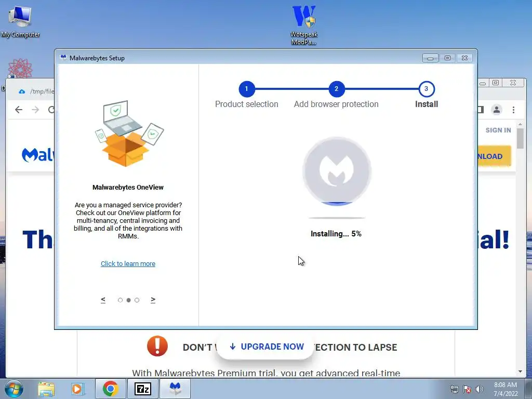The width and height of the screenshot is (532, 399).
Task: Click step 2 browser protection circle
Action: point(336,89)
